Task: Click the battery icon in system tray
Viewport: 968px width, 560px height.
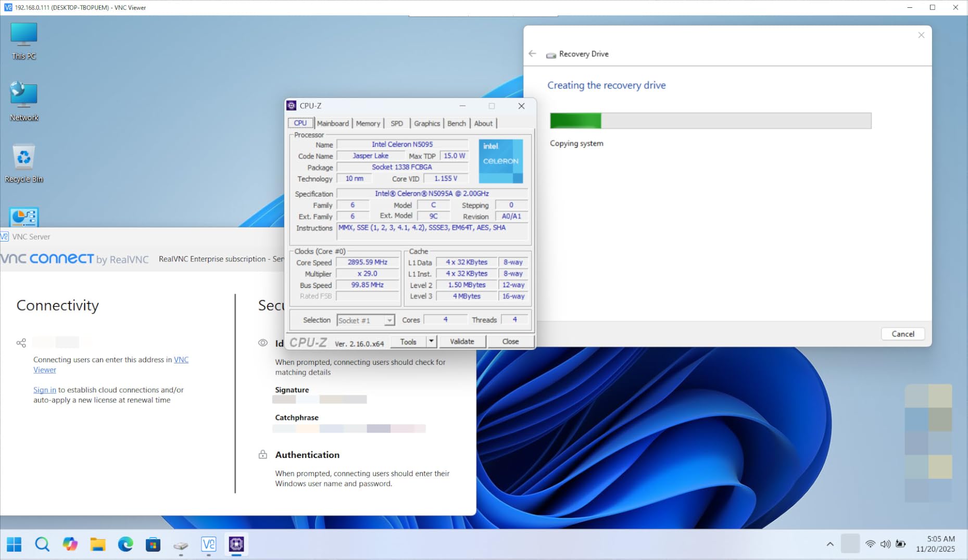Action: click(901, 544)
